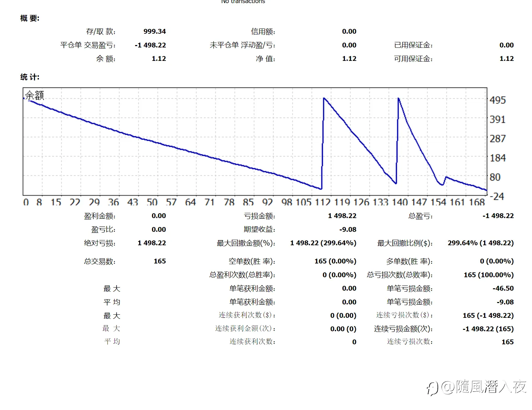
Task: Click the 总盈利次数(总胜率) label
Action: [x=242, y=275]
